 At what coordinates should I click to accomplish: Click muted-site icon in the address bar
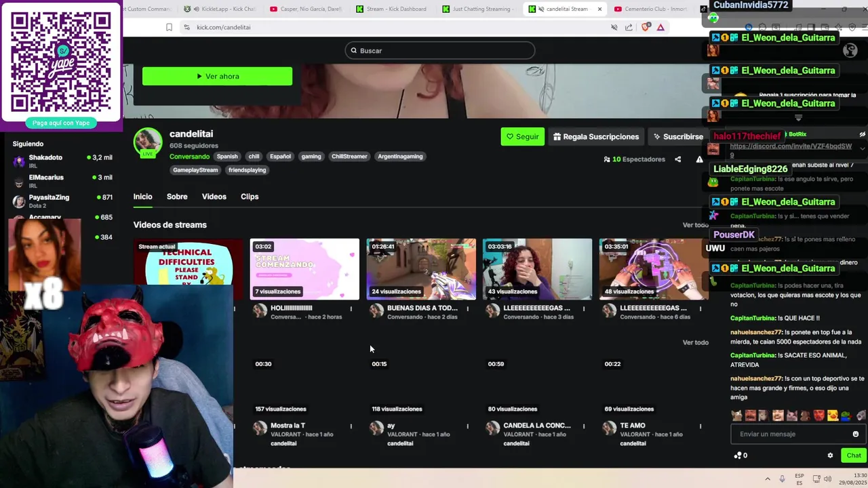point(614,27)
